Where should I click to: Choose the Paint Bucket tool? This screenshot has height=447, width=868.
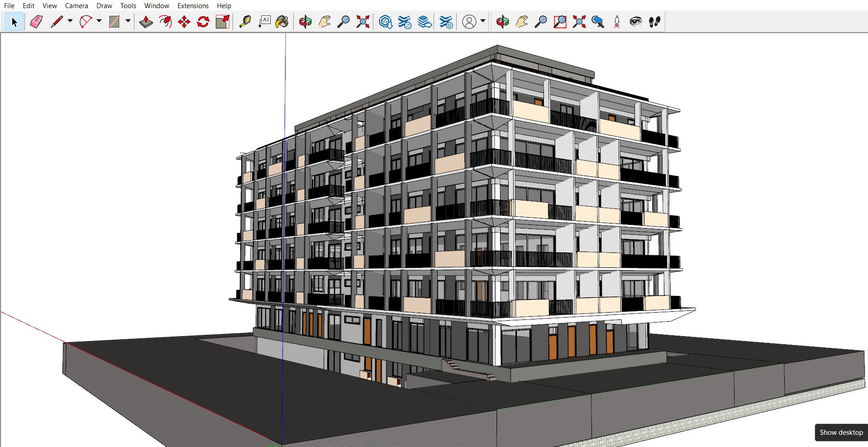click(282, 22)
